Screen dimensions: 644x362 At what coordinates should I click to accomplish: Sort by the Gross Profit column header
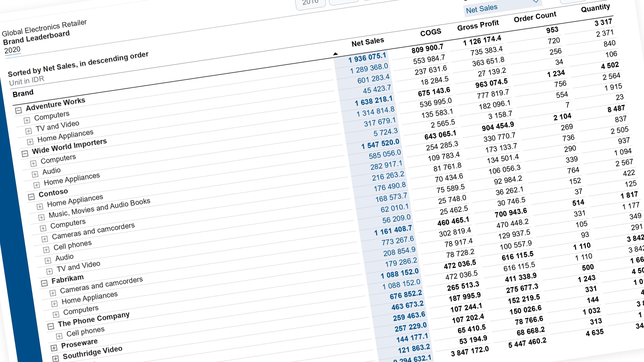point(478,25)
